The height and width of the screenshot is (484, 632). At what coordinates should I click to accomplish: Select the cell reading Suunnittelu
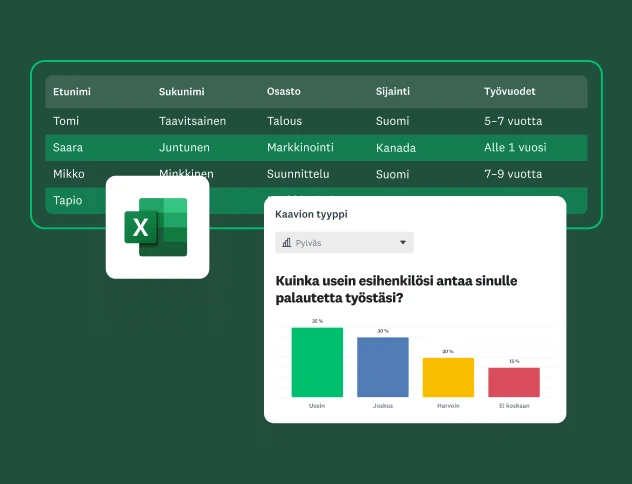pos(298,174)
